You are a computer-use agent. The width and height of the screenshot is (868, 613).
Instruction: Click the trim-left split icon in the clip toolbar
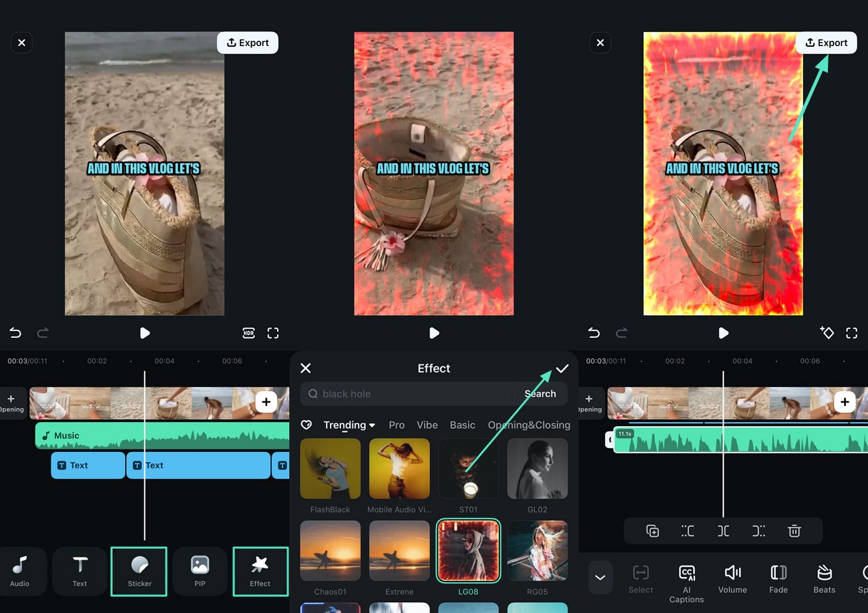click(x=688, y=531)
